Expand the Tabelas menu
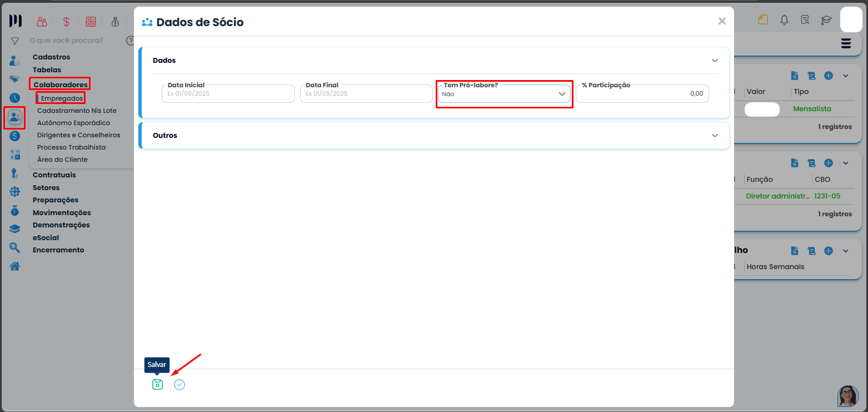868x412 pixels. pyautogui.click(x=47, y=70)
